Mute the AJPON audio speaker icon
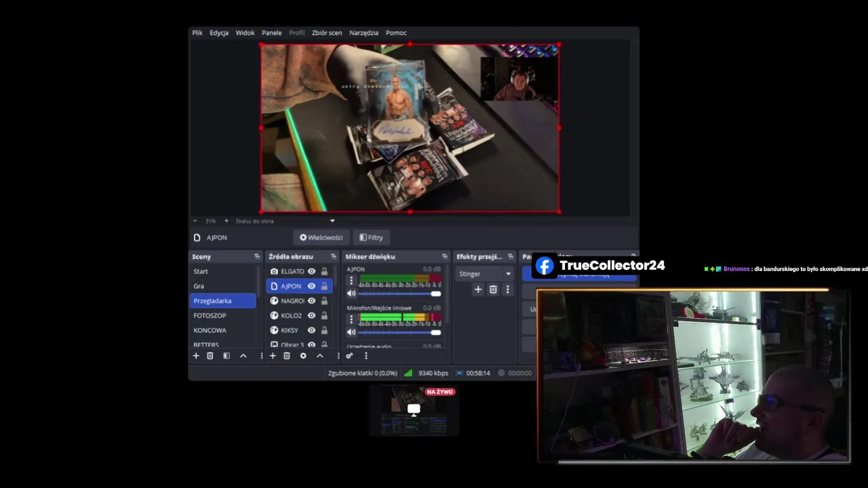This screenshot has height=488, width=868. click(x=351, y=293)
